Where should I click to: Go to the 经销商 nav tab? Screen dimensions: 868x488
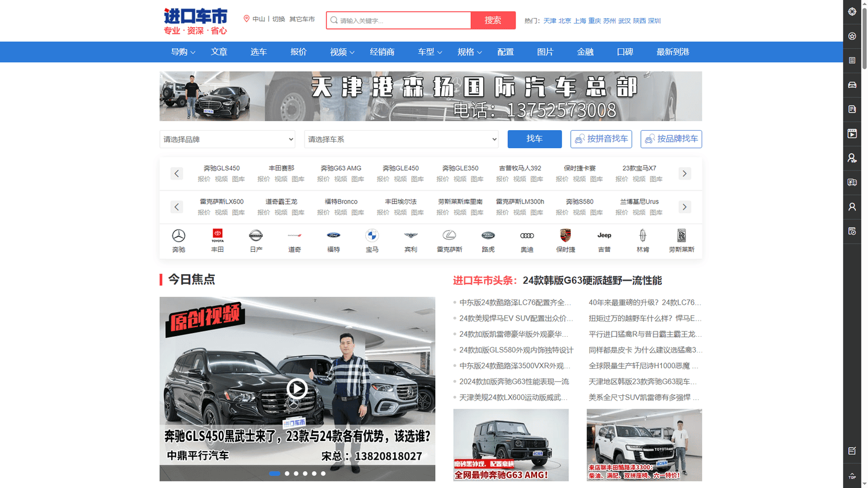pos(382,52)
